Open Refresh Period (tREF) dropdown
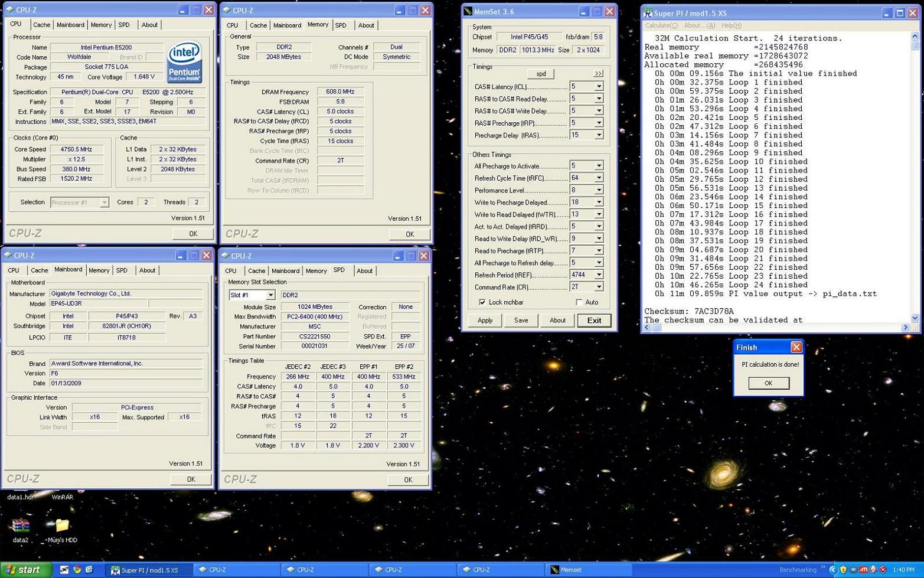924x578 pixels. (599, 275)
